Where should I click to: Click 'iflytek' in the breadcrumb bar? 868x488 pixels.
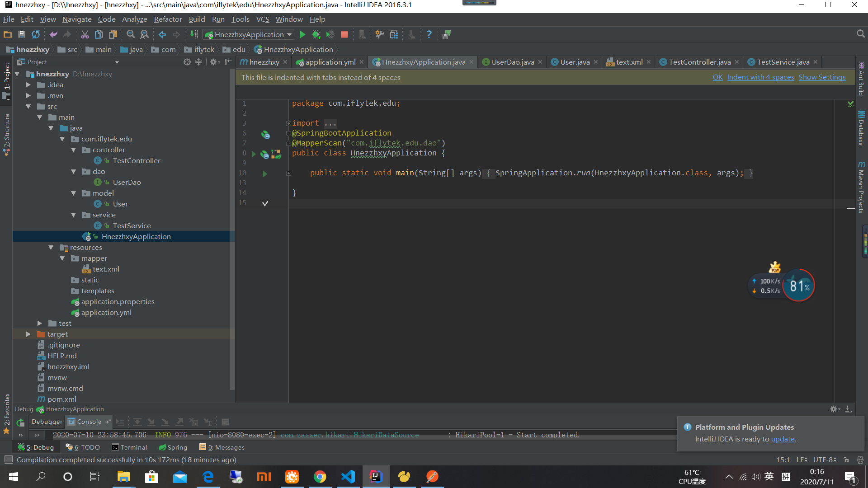click(x=200, y=50)
